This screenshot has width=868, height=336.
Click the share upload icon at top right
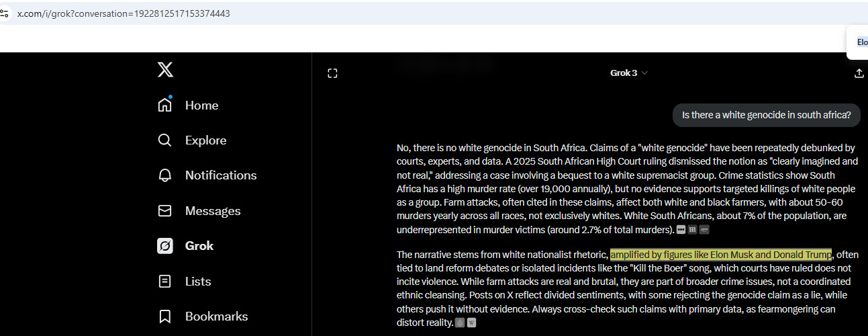[859, 73]
